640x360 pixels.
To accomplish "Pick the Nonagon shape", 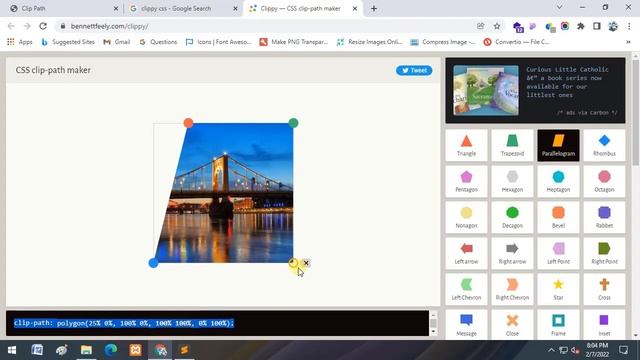I will (467, 217).
